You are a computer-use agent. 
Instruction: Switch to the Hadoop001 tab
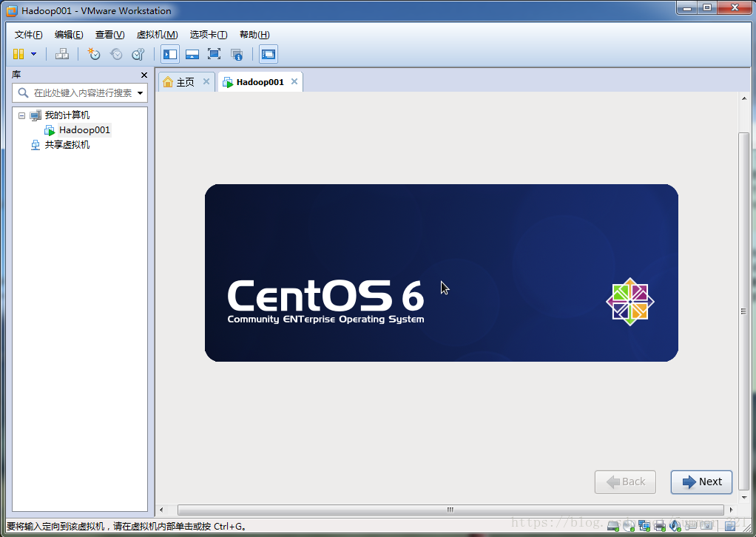pos(260,82)
